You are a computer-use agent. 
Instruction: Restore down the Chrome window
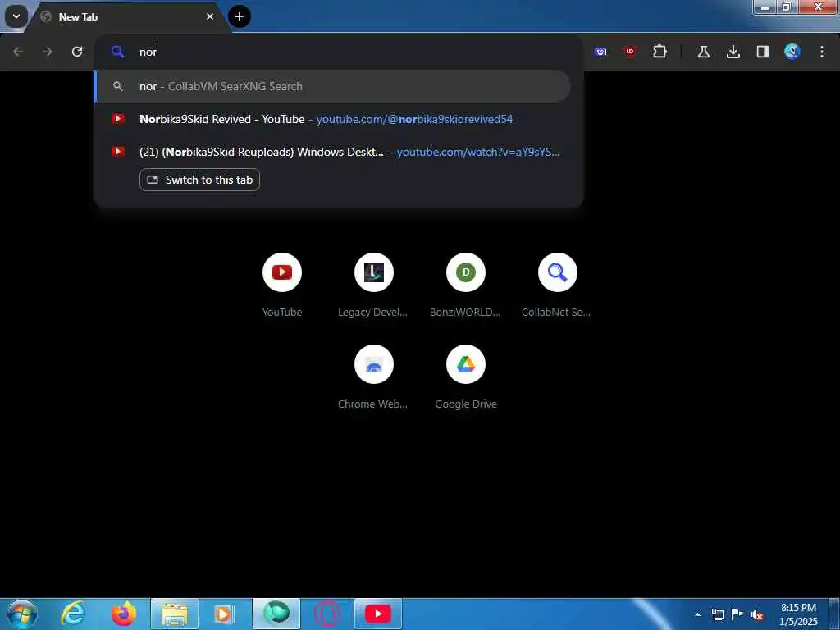787,7
